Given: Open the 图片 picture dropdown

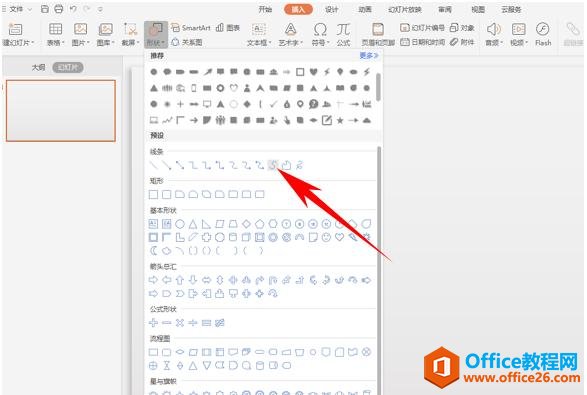Looking at the screenshot, I should [80, 34].
